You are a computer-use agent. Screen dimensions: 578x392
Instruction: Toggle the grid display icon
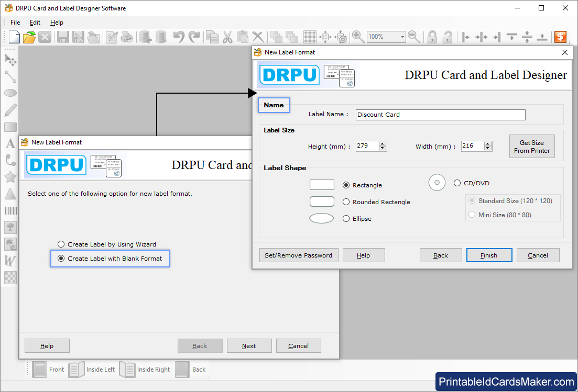(310, 37)
